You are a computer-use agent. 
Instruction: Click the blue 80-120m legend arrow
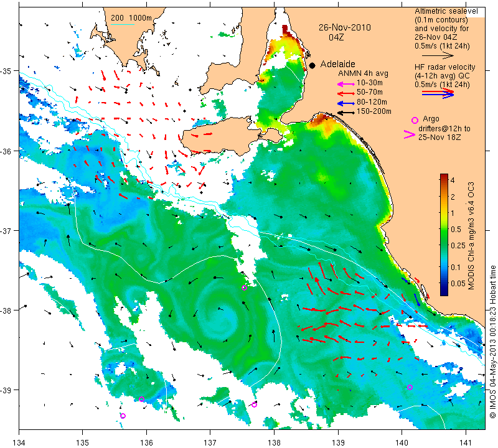point(345,103)
